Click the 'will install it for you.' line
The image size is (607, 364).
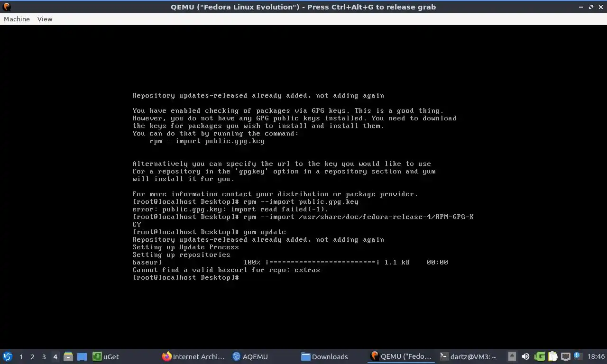point(184,179)
